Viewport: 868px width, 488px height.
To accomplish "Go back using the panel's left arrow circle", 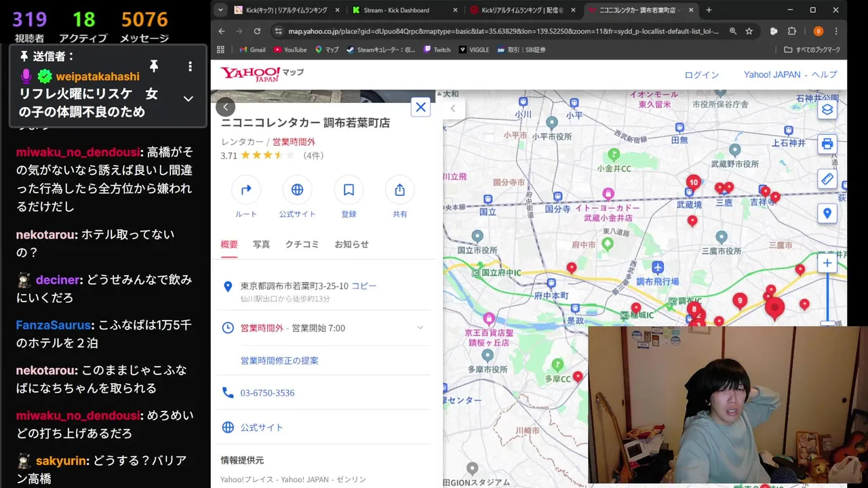I will pyautogui.click(x=225, y=106).
